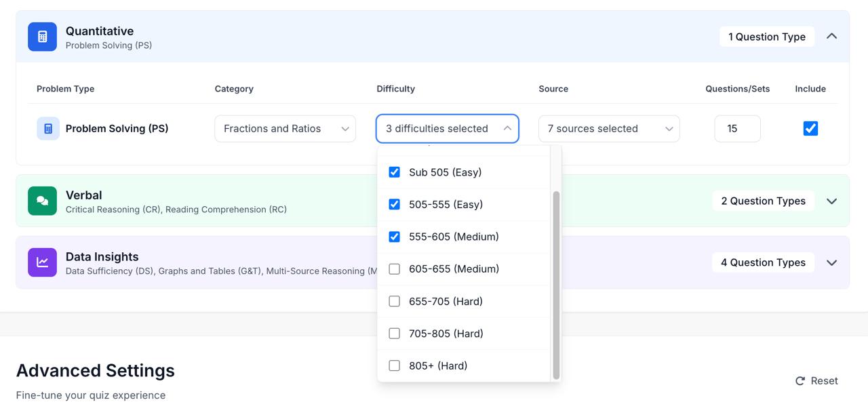Tick the 805+ (Hard) difficulty checkbox

coord(394,365)
